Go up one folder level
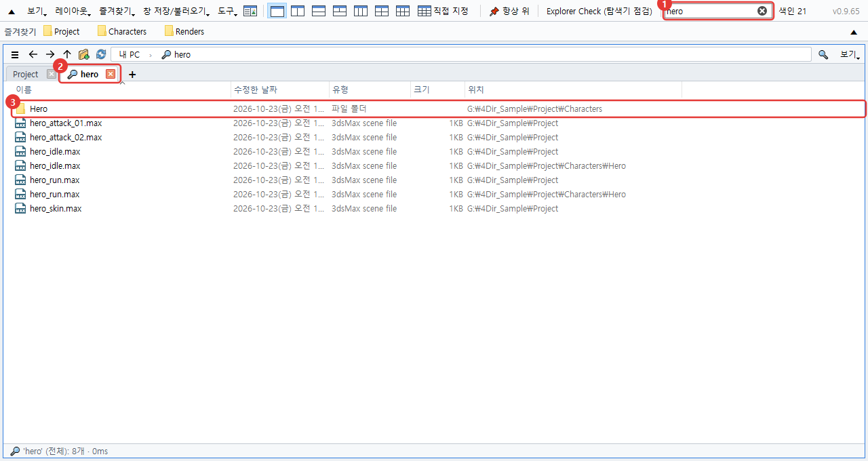 [66, 54]
